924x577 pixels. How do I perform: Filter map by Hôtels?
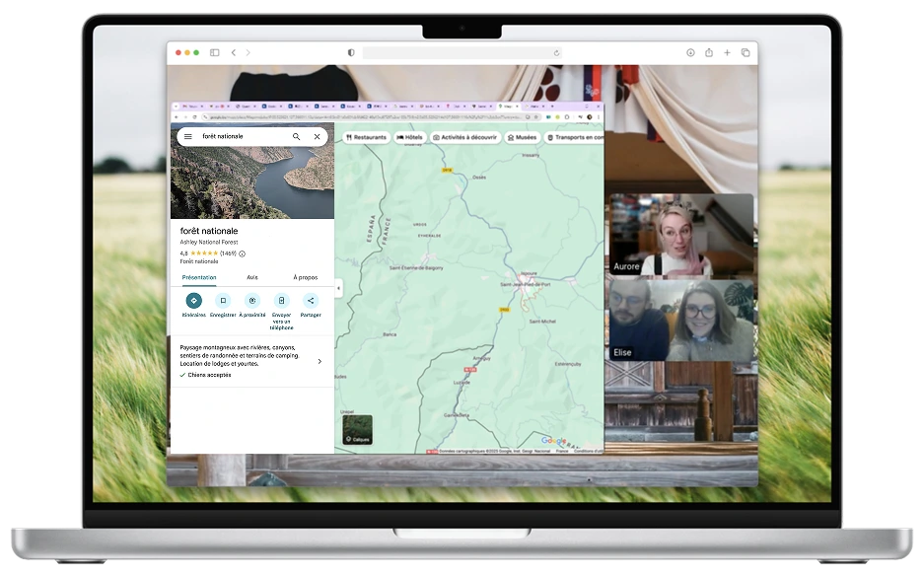[x=409, y=137]
